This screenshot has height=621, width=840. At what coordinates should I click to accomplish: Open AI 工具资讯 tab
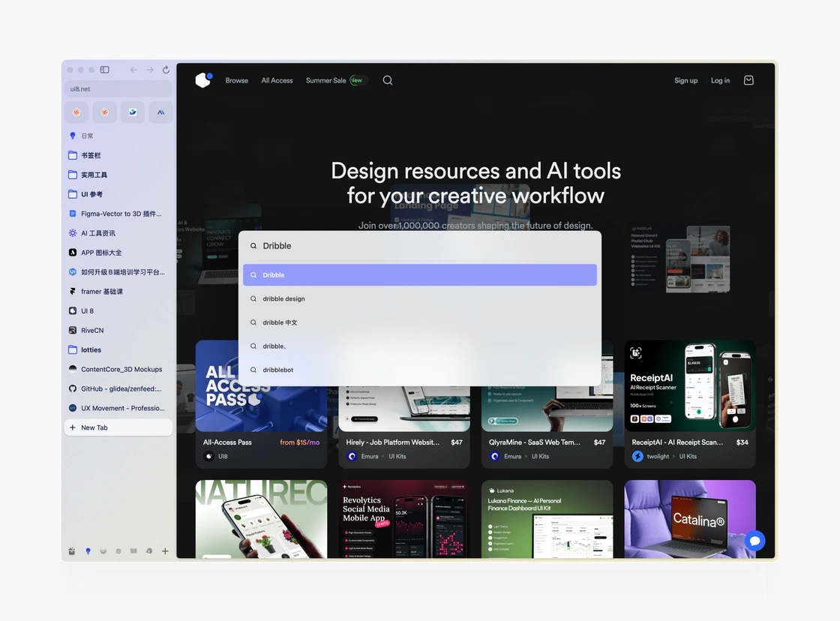[118, 233]
